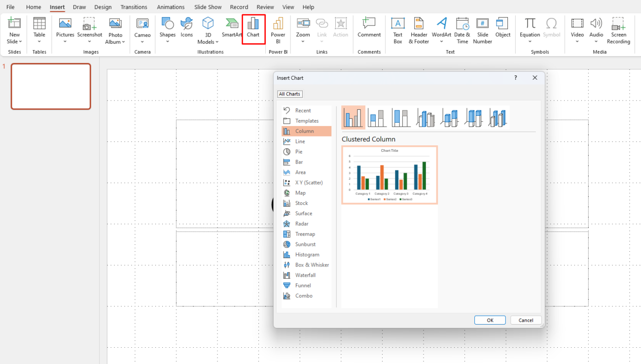
Task: Confirm chart with OK button
Action: 490,320
